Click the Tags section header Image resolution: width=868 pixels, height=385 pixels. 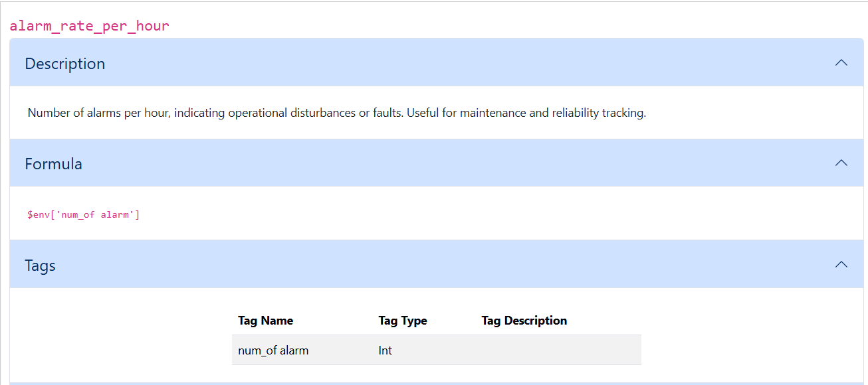(x=40, y=264)
